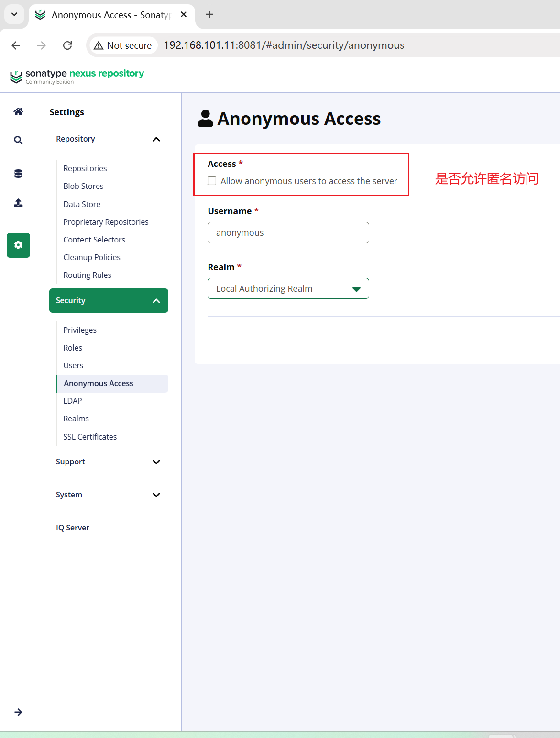Open SSL Certificates page
560x738 pixels.
pyautogui.click(x=90, y=437)
